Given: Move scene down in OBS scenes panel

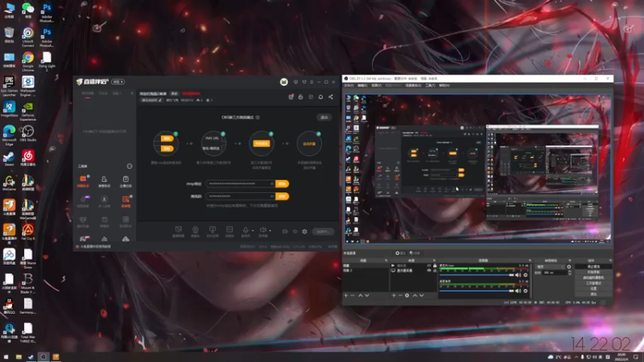Looking at the screenshot, I should (x=367, y=295).
